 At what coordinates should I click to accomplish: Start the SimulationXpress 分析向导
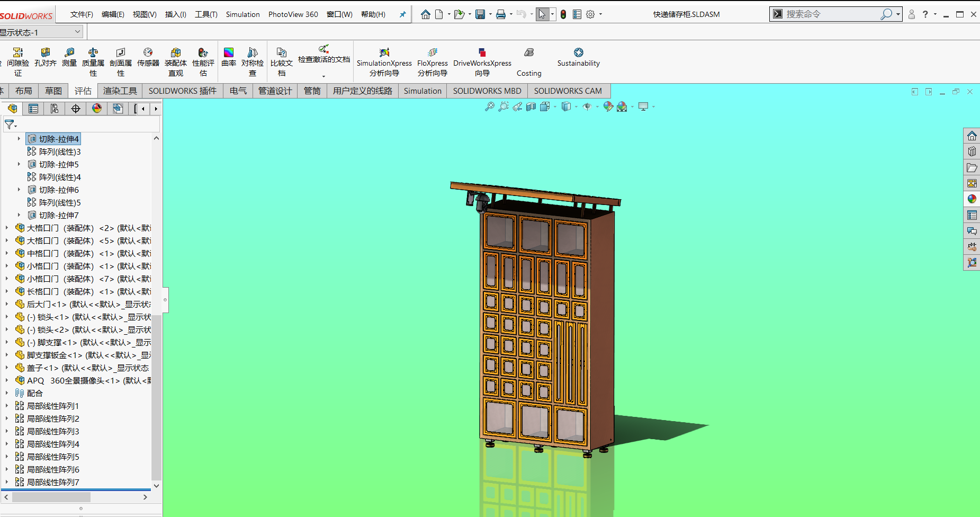tap(384, 59)
